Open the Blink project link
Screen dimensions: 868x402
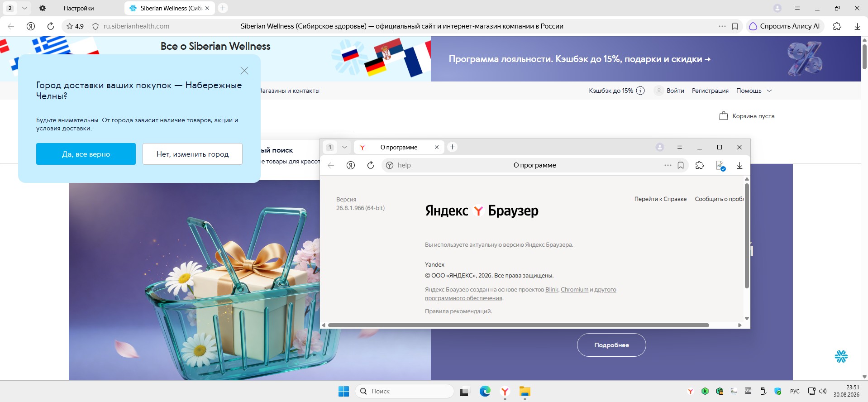(x=552, y=289)
